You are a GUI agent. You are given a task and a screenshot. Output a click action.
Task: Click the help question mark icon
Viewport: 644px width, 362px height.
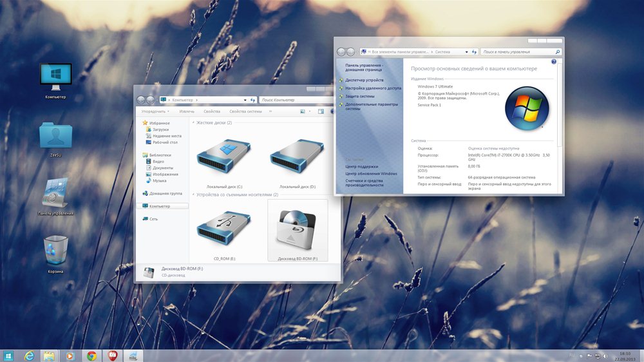pos(553,62)
